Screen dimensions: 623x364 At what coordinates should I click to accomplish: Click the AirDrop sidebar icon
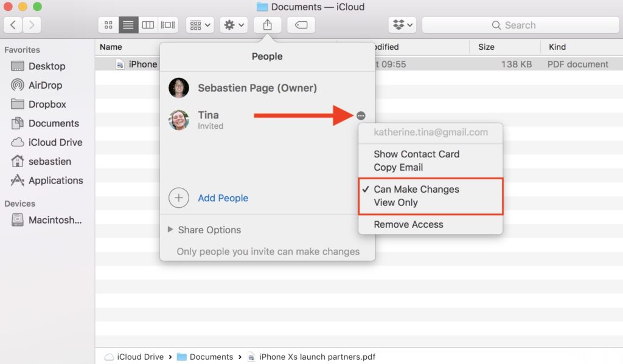[17, 85]
